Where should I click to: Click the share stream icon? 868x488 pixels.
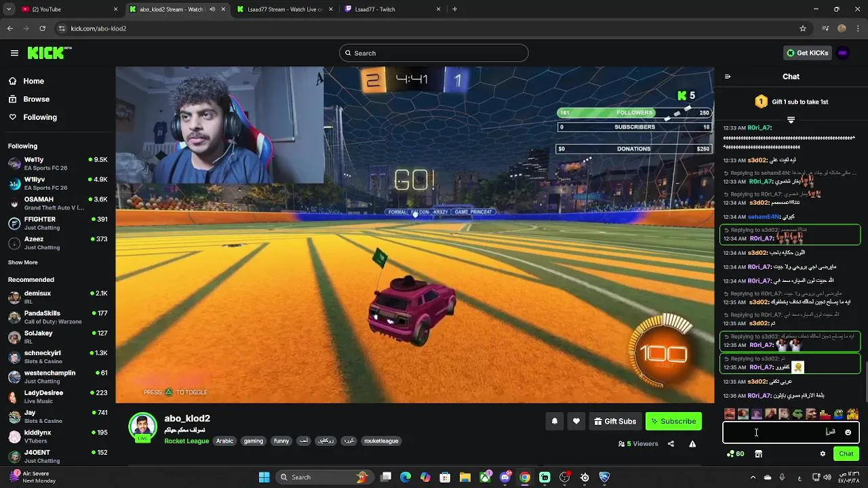(671, 444)
